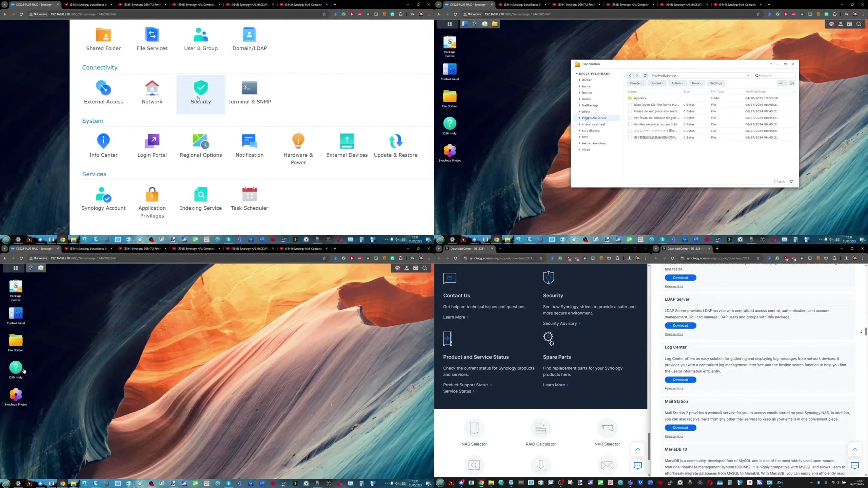The width and height of the screenshot is (868, 488).
Task: Open Update & Restore settings
Action: point(396,145)
